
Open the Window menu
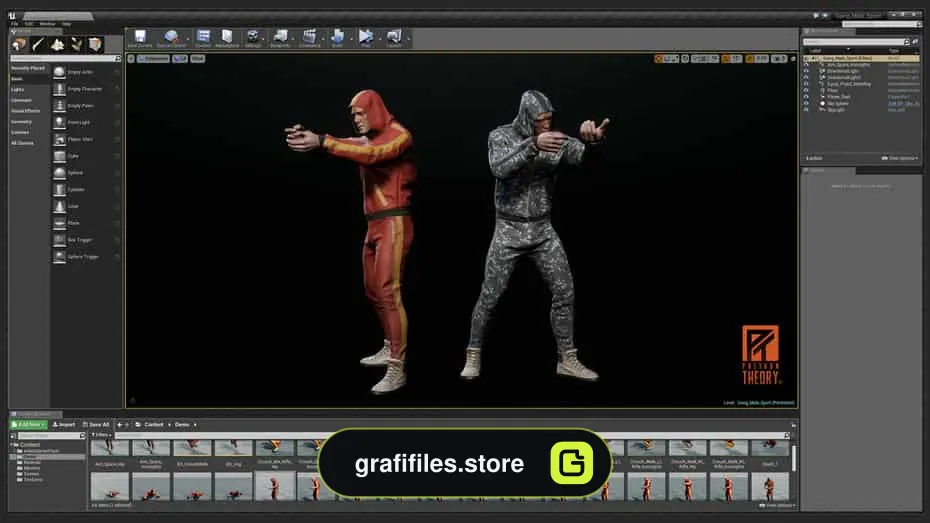click(47, 24)
